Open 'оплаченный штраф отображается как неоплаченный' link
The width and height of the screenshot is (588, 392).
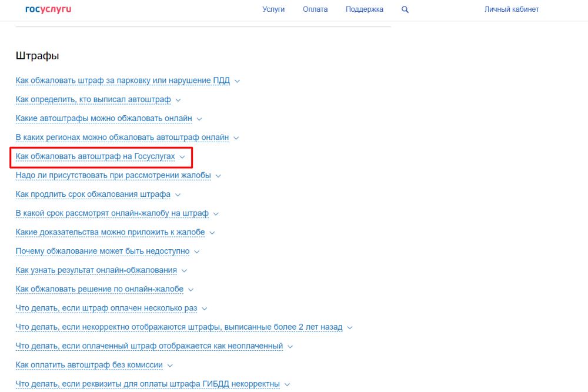click(x=149, y=346)
